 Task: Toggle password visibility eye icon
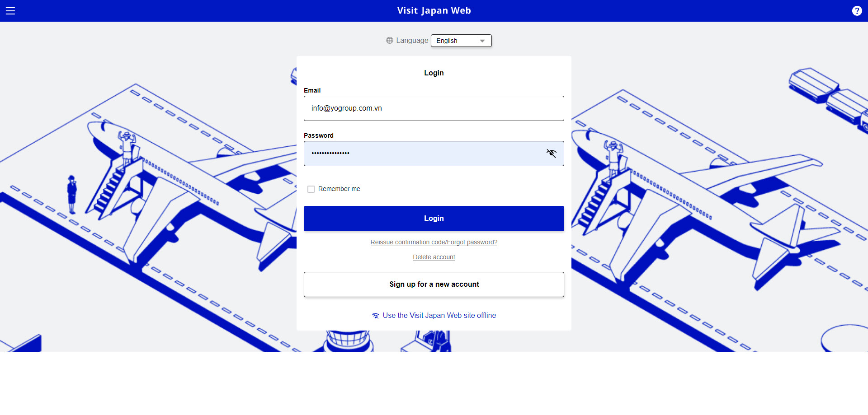pos(551,153)
